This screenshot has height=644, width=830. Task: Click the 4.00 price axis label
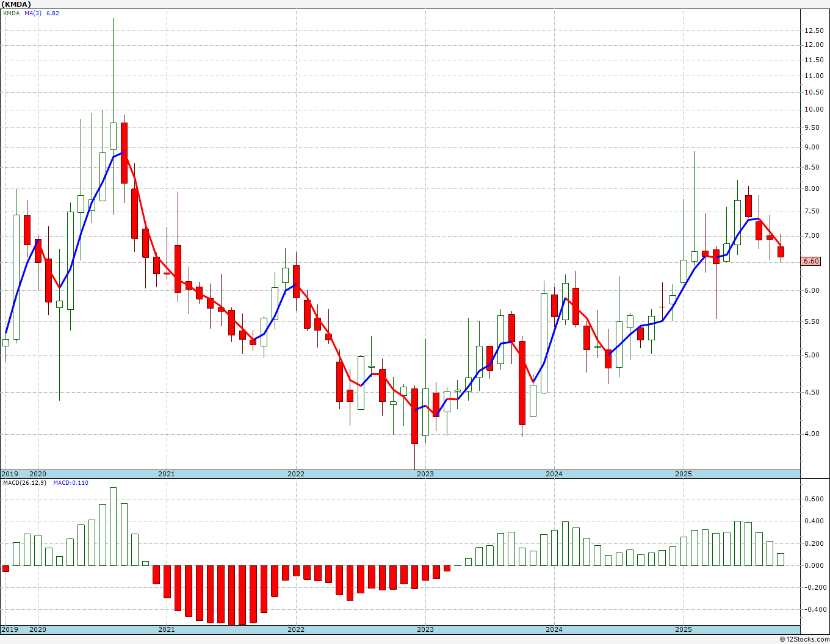click(812, 434)
